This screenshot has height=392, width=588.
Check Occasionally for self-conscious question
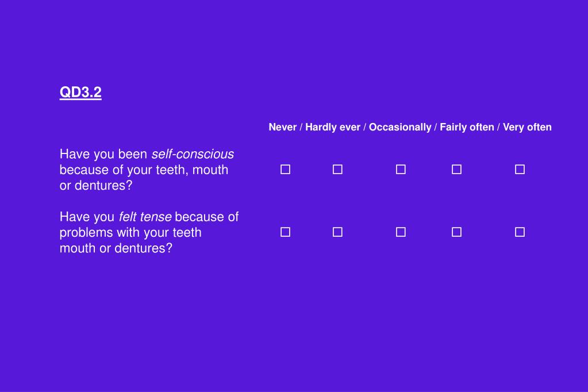point(401,170)
